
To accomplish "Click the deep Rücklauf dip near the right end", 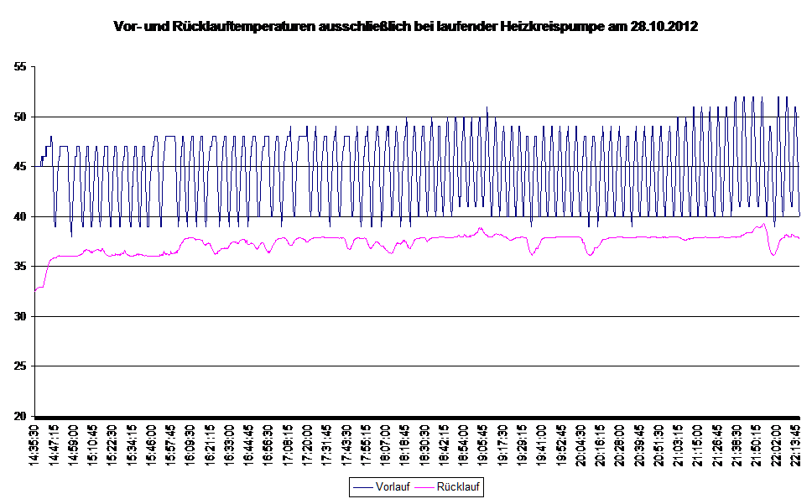I will pyautogui.click(x=773, y=253).
